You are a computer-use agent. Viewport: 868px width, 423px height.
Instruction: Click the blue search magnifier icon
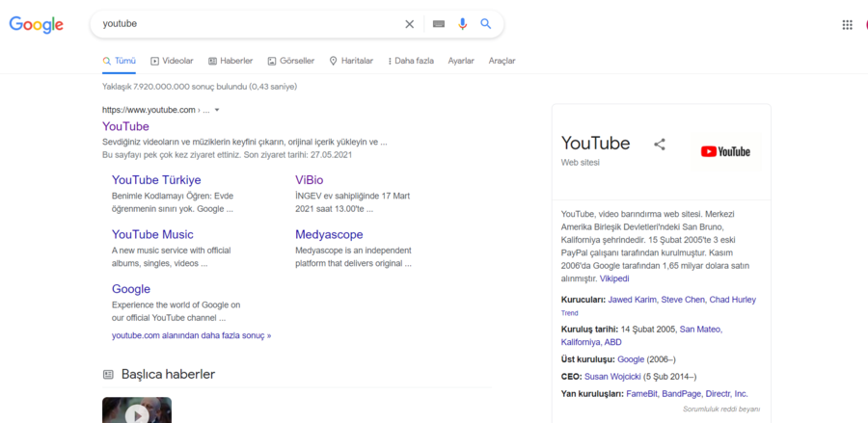[x=485, y=24]
